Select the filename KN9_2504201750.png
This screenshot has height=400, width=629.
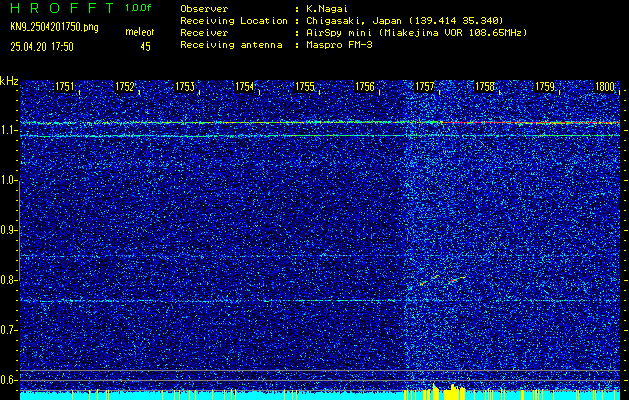coord(54,27)
